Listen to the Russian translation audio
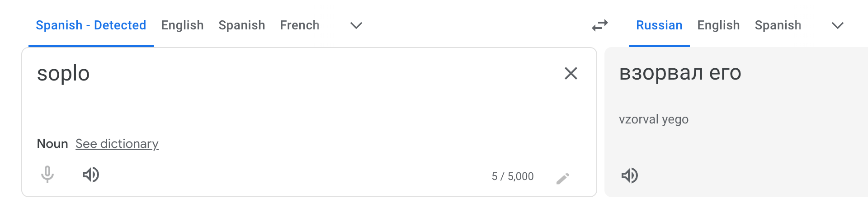 tap(629, 175)
